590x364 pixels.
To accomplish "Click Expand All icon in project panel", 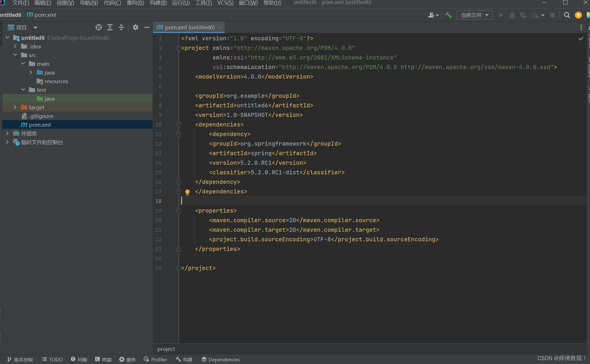I will (110, 27).
